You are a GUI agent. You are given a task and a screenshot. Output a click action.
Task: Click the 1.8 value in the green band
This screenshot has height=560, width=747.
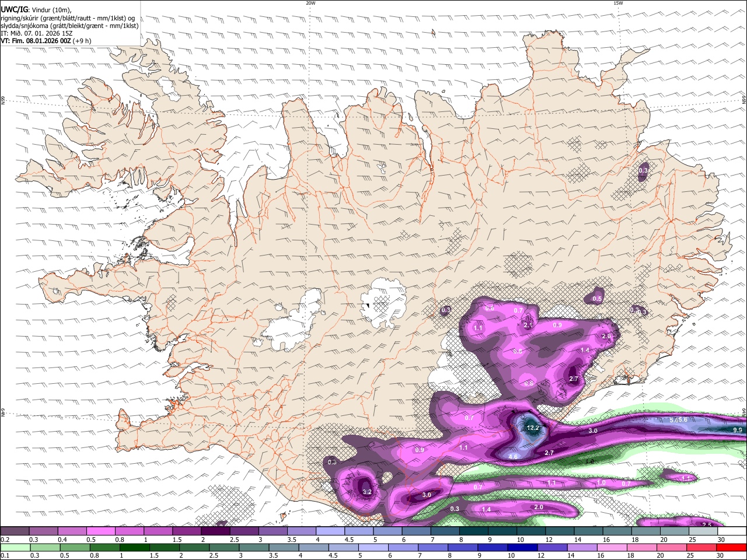(x=589, y=461)
